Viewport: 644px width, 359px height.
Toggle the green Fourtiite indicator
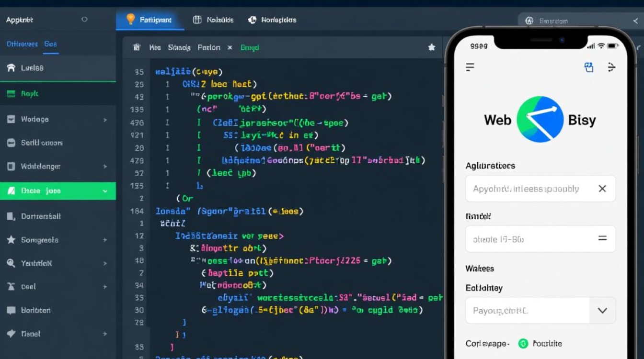pyautogui.click(x=523, y=343)
